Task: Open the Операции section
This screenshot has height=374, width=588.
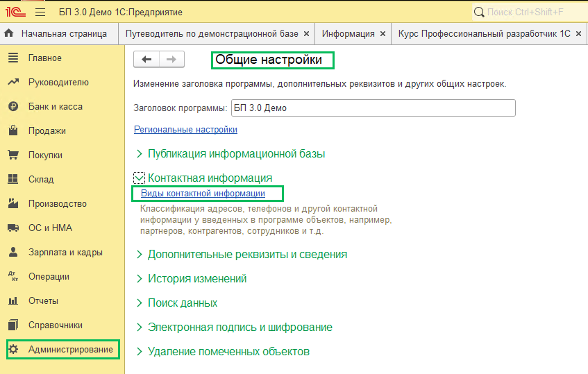Action: pyautogui.click(x=49, y=277)
